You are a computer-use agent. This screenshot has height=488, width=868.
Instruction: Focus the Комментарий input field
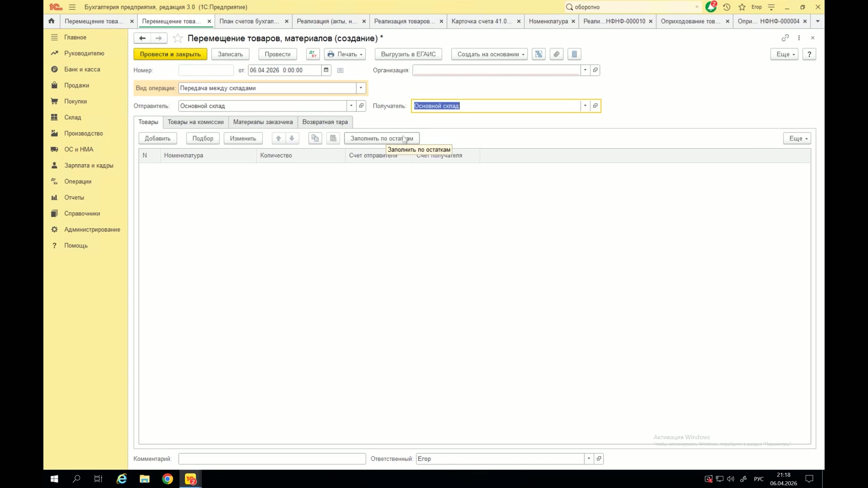click(x=272, y=459)
